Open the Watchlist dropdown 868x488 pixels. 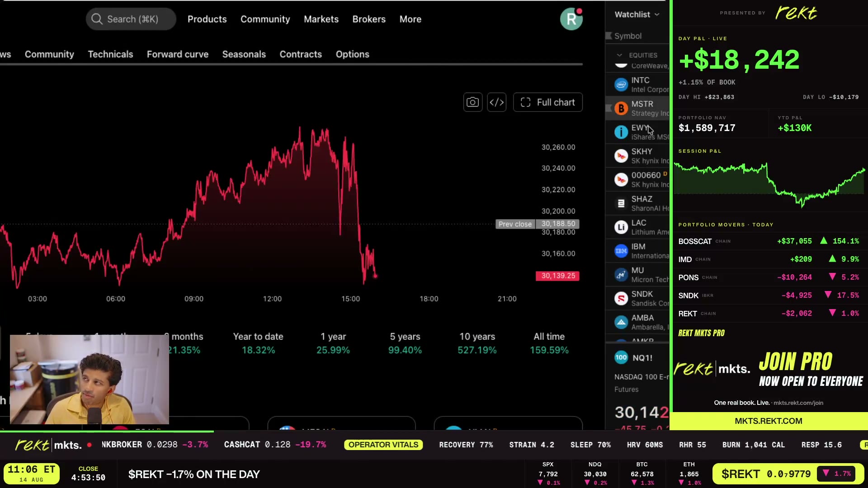pyautogui.click(x=637, y=14)
